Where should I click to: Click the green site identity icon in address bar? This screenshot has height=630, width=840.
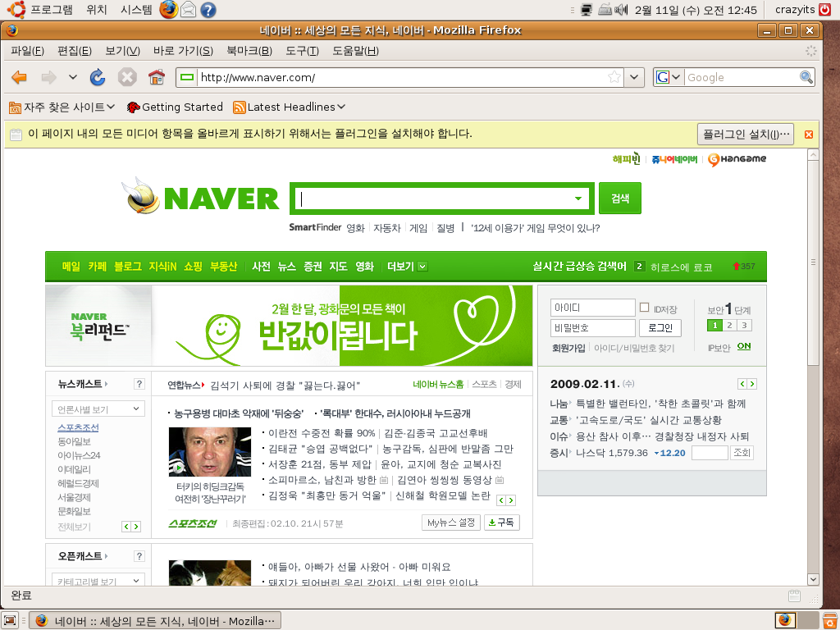coord(187,78)
